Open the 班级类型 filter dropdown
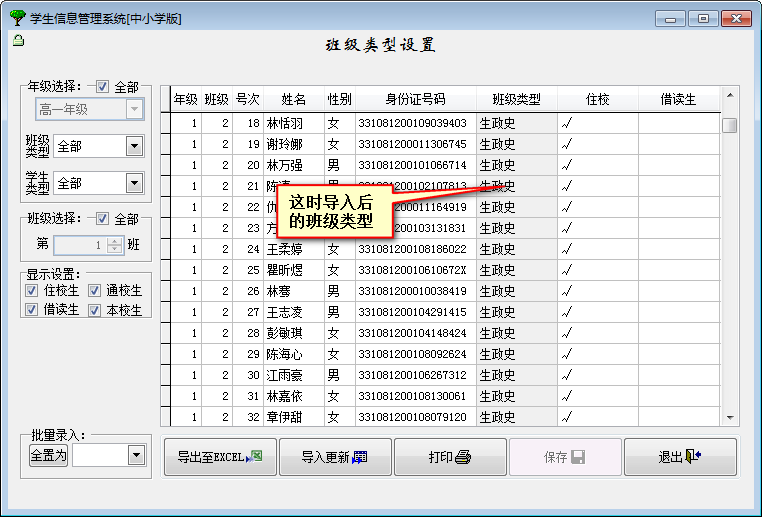Screen dimensions: 762x517 tap(134, 147)
